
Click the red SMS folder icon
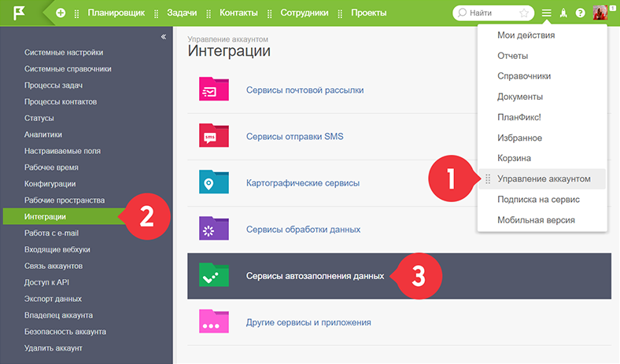[x=214, y=135]
